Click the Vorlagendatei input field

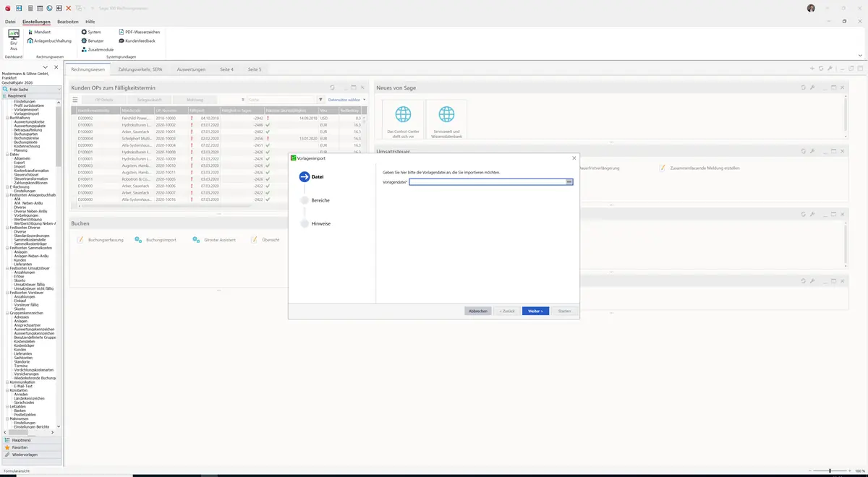pyautogui.click(x=488, y=182)
